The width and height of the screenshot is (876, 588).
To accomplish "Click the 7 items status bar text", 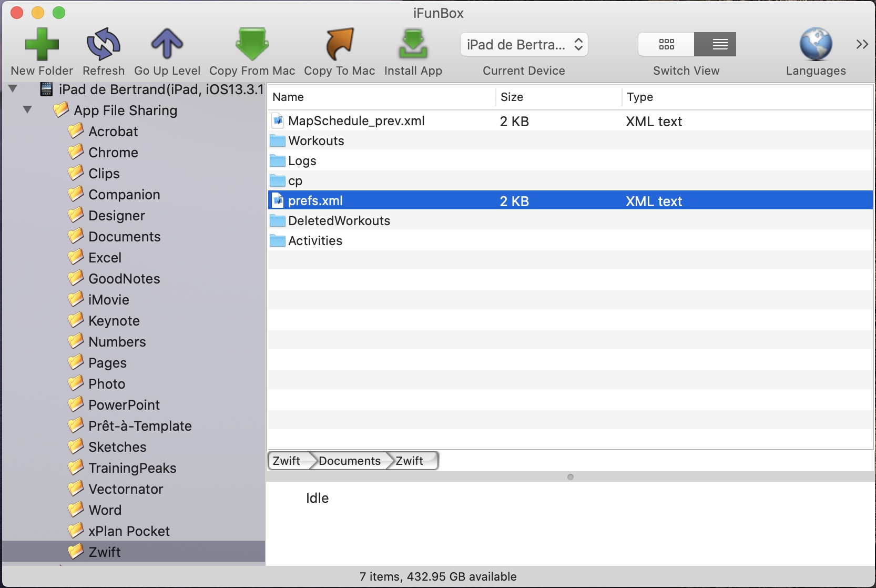I will [x=438, y=576].
